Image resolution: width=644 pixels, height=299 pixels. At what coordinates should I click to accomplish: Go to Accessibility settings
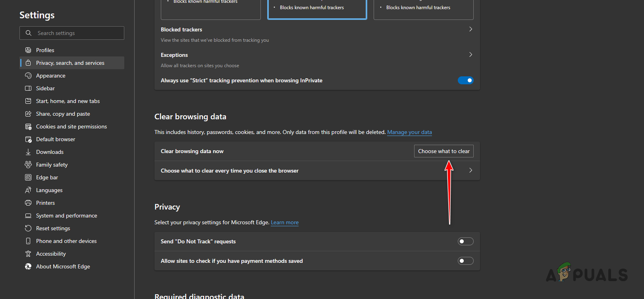click(x=72, y=254)
